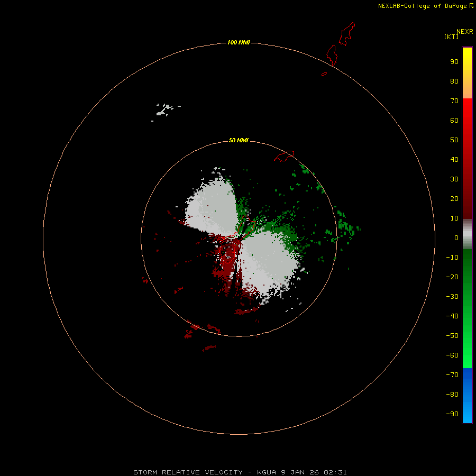Click the 20 value on velocity scale
The height and width of the screenshot is (476, 476).
454,199
